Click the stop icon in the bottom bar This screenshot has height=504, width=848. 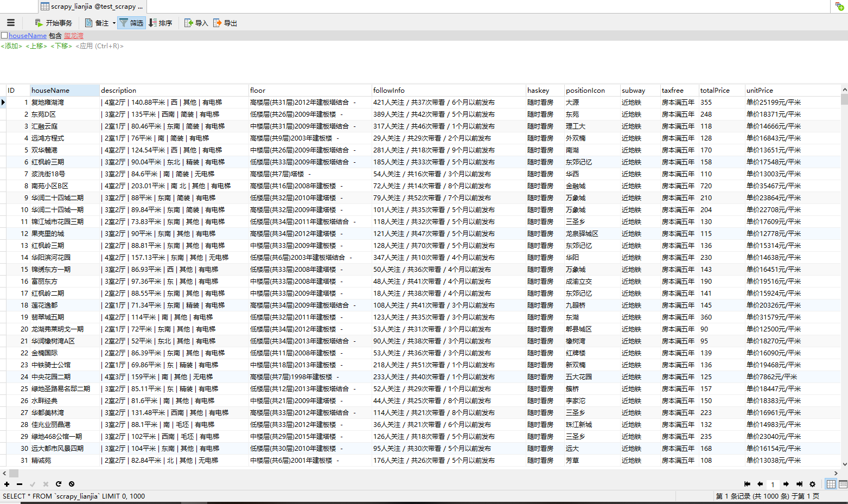pos(72,484)
